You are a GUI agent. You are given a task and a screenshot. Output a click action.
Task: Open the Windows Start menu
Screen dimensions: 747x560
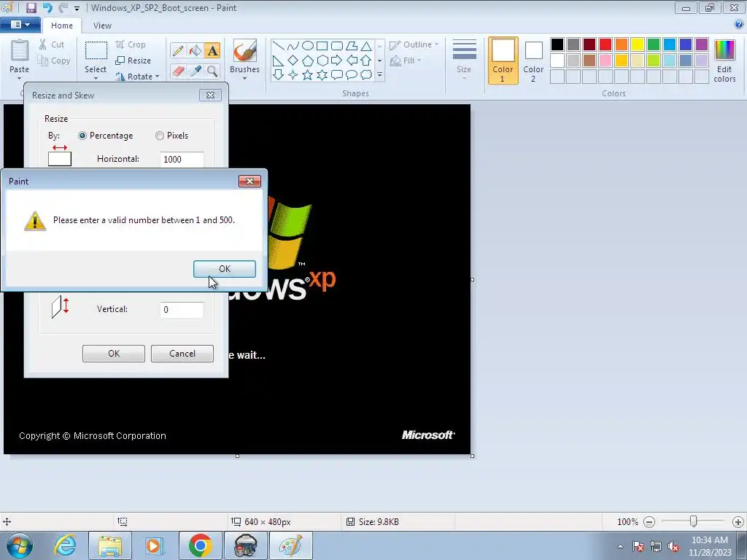[x=20, y=545]
